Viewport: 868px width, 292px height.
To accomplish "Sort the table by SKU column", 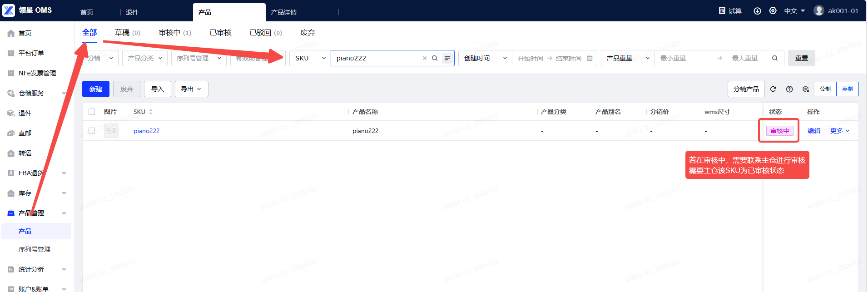I will tap(151, 112).
